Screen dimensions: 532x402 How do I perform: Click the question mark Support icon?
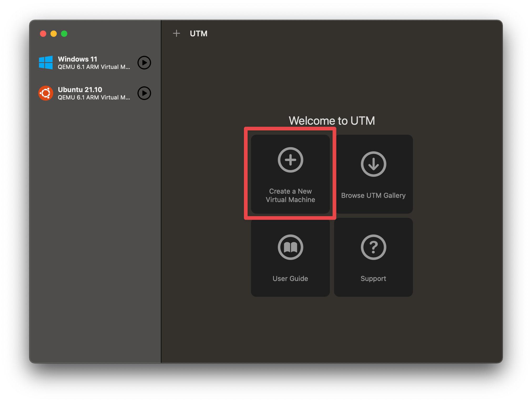[x=373, y=247]
